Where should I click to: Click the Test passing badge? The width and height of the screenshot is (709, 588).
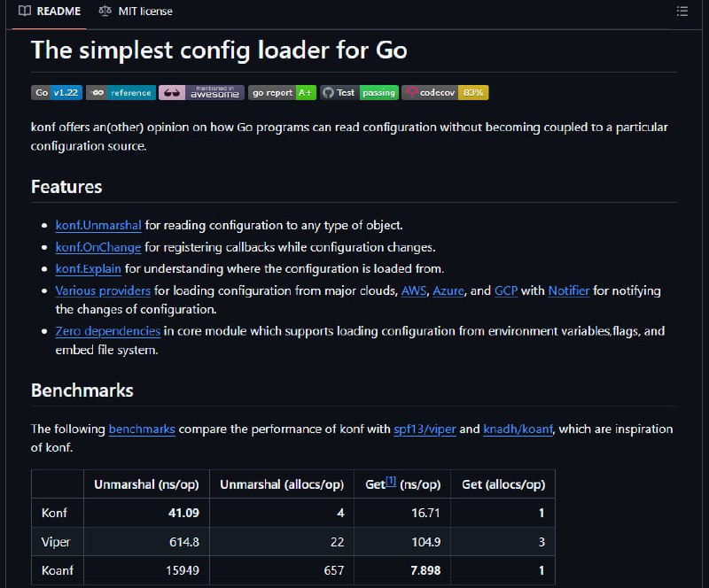[360, 93]
